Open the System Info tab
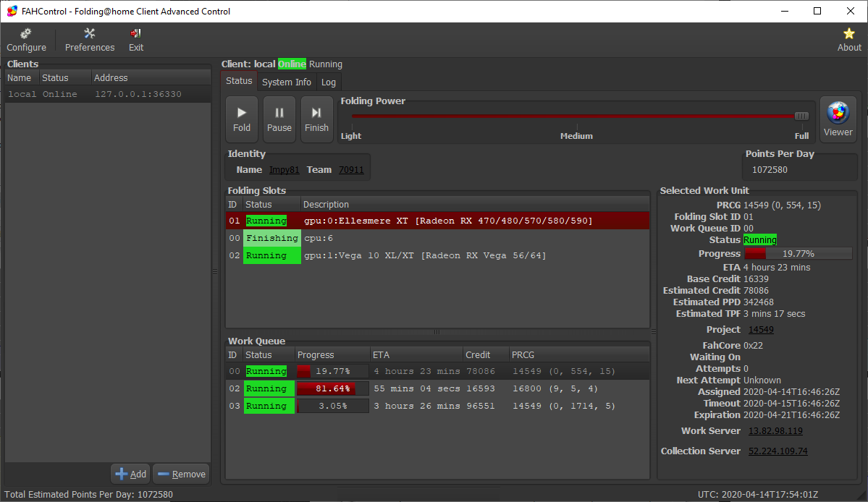The height and width of the screenshot is (502, 868). [x=287, y=82]
